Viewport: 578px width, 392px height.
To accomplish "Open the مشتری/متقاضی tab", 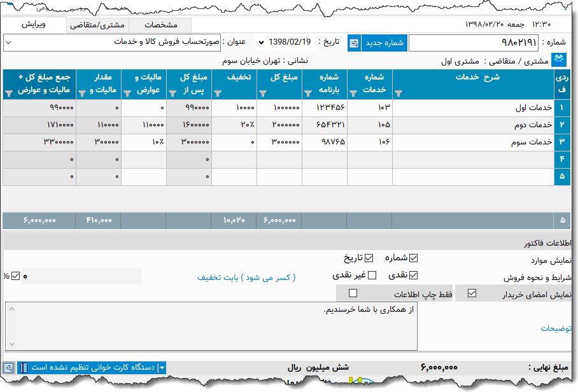I will click(x=97, y=25).
